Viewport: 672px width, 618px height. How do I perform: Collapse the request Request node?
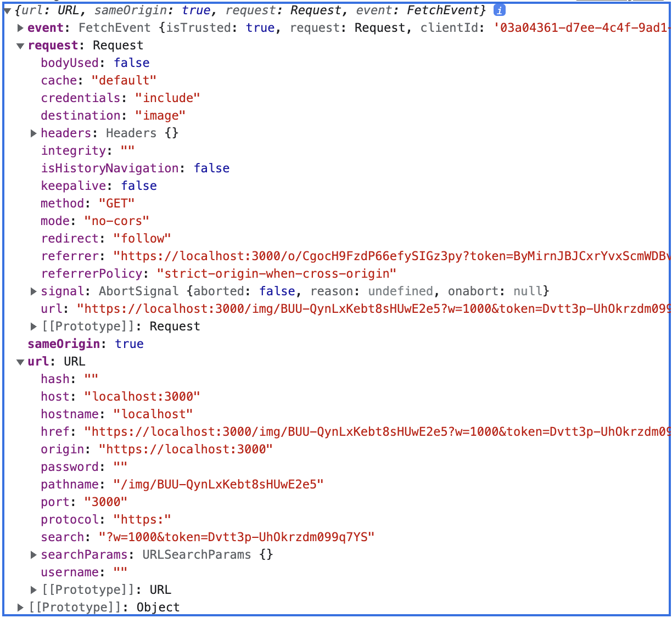click(20, 46)
